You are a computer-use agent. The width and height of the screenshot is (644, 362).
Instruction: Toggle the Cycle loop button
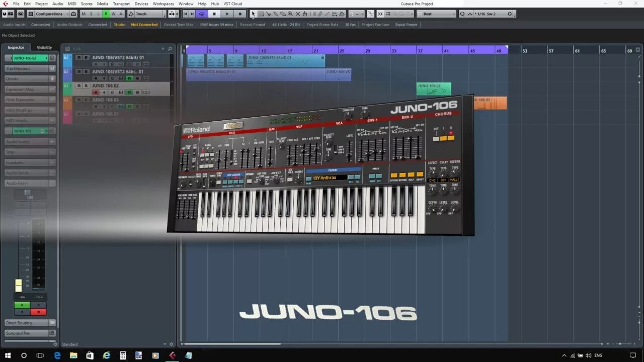coord(202,14)
